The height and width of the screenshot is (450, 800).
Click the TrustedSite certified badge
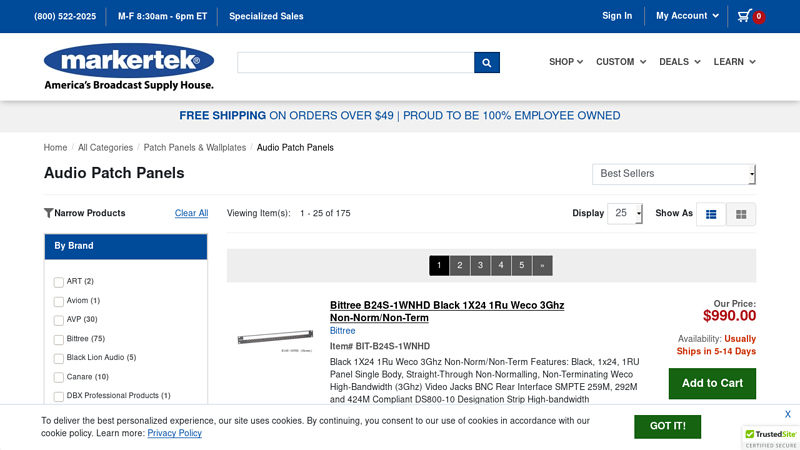pyautogui.click(x=770, y=438)
